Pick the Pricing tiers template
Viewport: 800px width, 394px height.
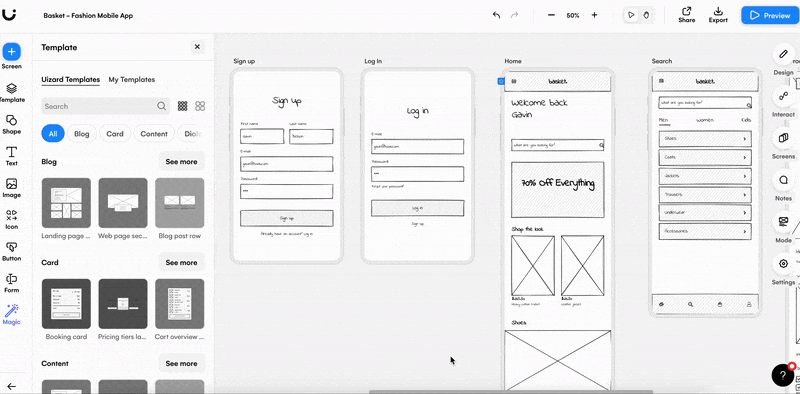123,304
